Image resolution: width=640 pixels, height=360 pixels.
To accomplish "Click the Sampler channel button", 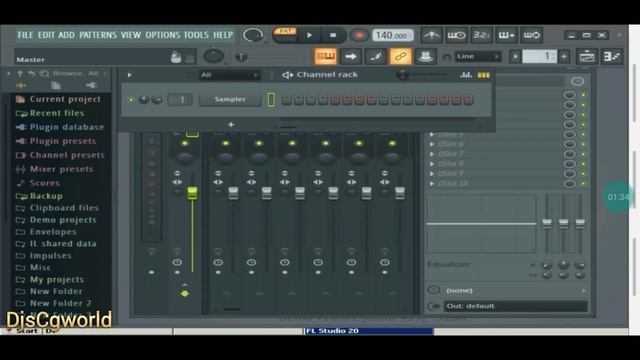I will coord(230,100).
